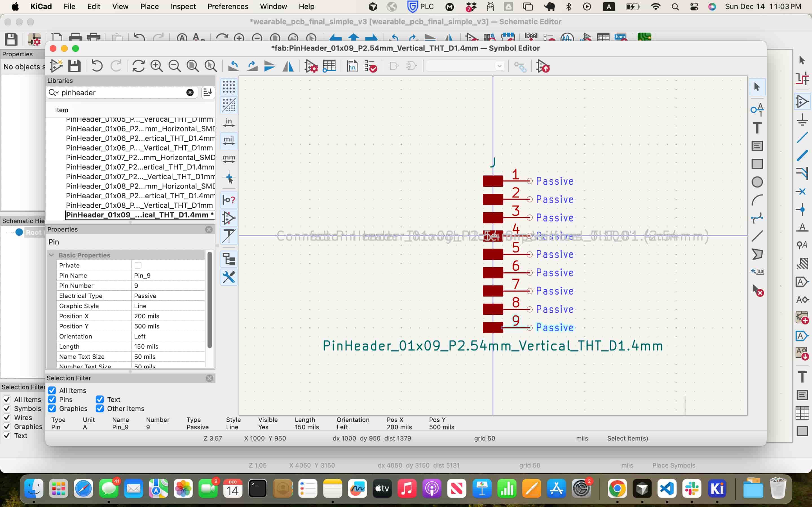The height and width of the screenshot is (507, 812).
Task: Uncheck Pins in Selection Filter
Action: click(x=52, y=399)
